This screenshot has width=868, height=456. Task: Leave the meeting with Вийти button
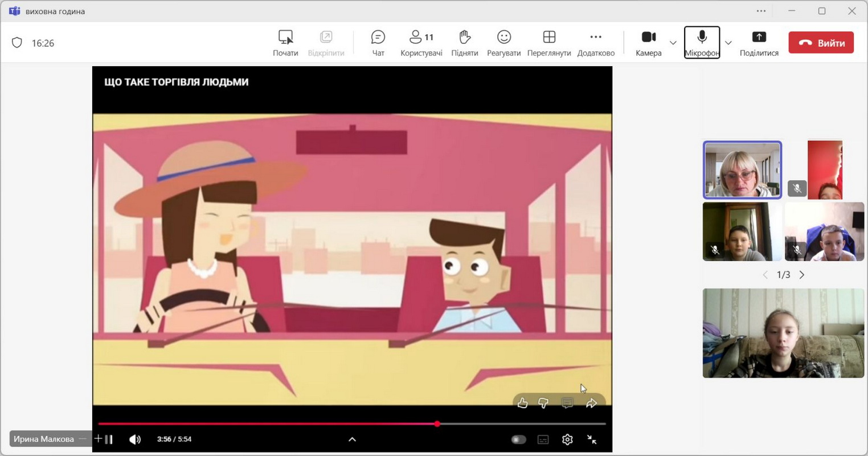pos(821,43)
